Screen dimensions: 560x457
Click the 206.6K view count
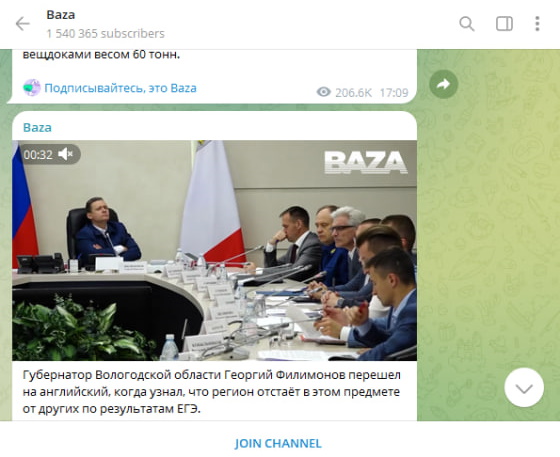pos(353,93)
